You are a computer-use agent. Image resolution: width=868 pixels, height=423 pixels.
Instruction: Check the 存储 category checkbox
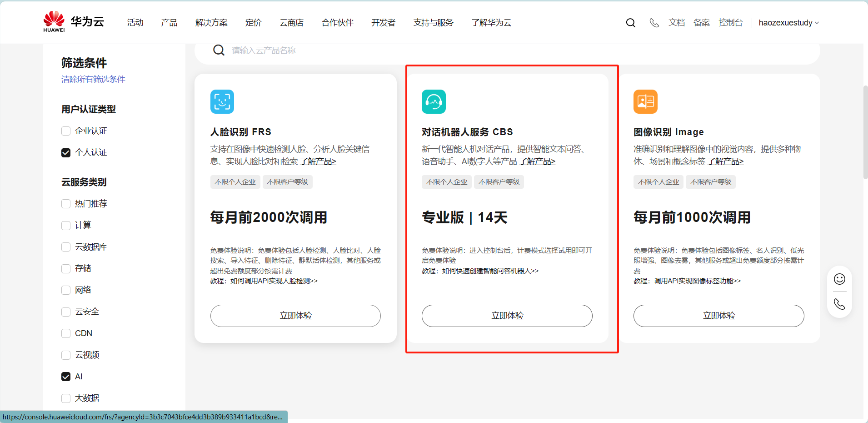coord(66,268)
